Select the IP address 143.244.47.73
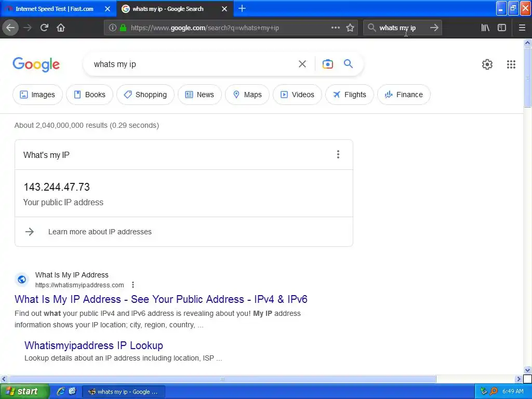This screenshot has width=532, height=399. click(57, 187)
